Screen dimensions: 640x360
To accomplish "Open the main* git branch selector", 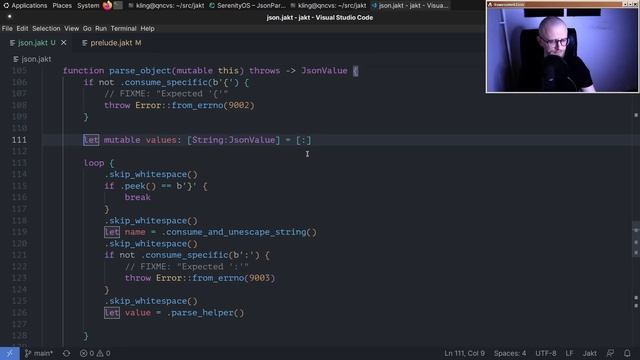I will [x=39, y=353].
